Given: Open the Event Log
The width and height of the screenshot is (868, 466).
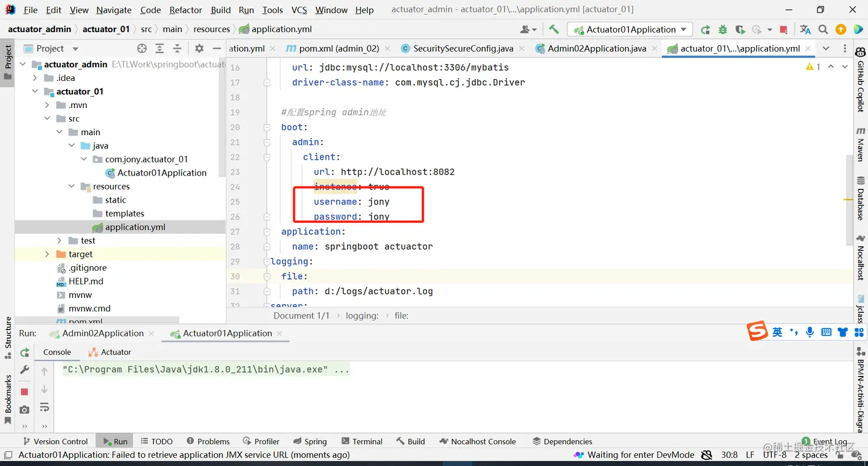Looking at the screenshot, I should [x=824, y=441].
